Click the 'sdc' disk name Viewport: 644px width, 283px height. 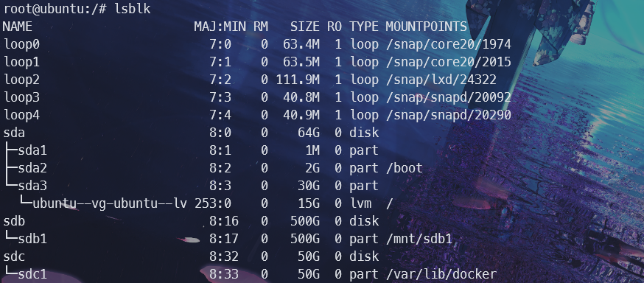click(x=14, y=256)
